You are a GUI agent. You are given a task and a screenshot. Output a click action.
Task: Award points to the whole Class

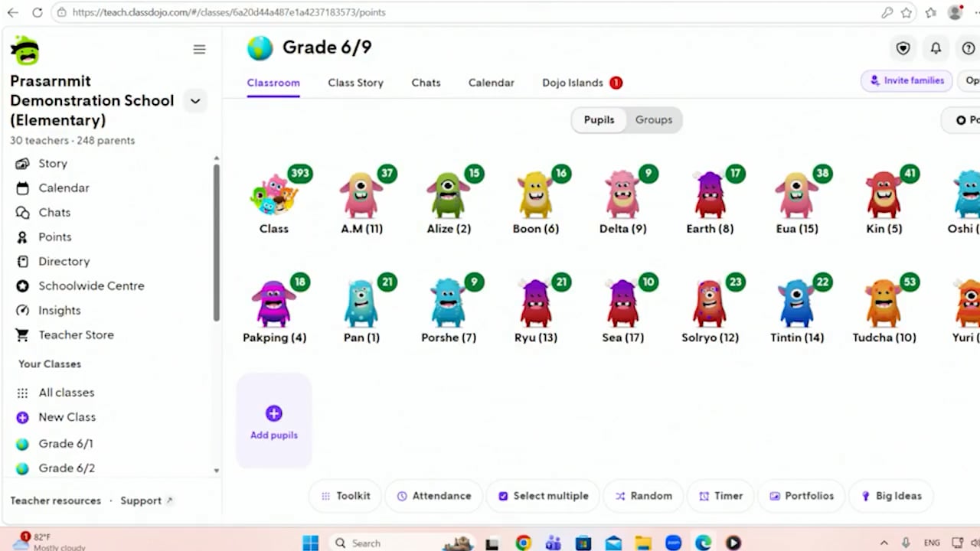pos(274,201)
